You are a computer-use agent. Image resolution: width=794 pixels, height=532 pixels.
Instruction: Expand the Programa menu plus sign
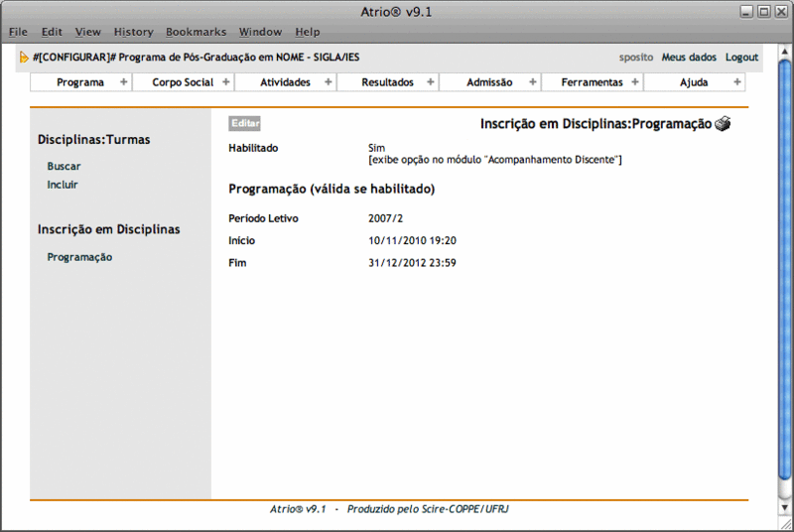point(123,82)
